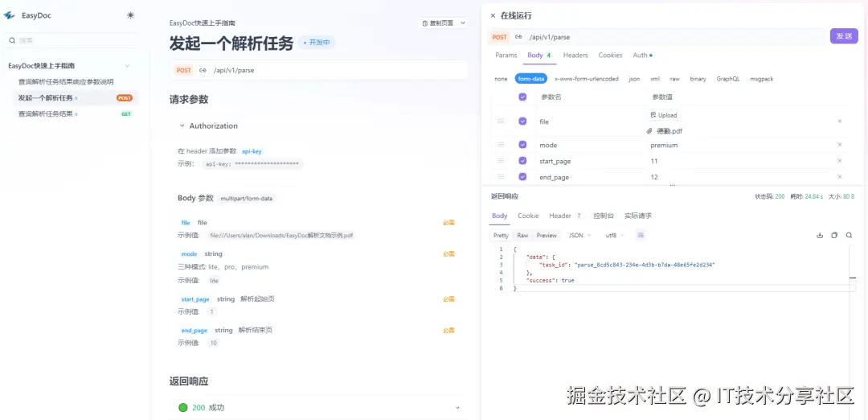This screenshot has height=420, width=868.
Task: Switch response view to Preview
Action: tap(547, 236)
